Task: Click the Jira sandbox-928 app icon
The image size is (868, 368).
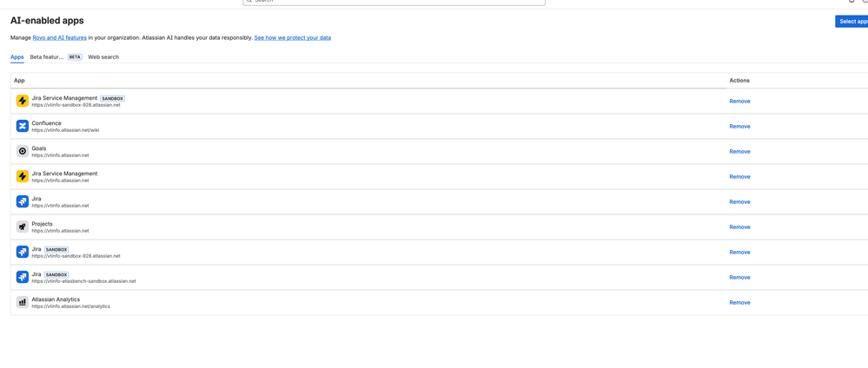Action: coord(22,252)
